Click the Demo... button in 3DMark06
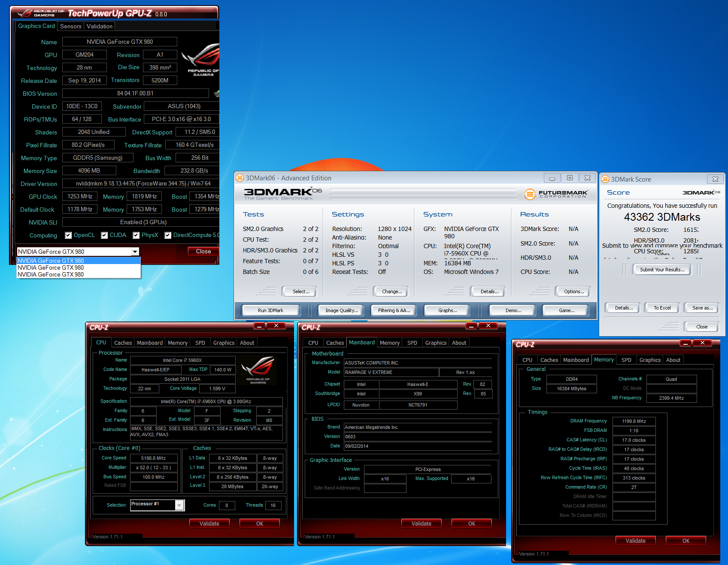This screenshot has height=565, width=728. (x=513, y=310)
